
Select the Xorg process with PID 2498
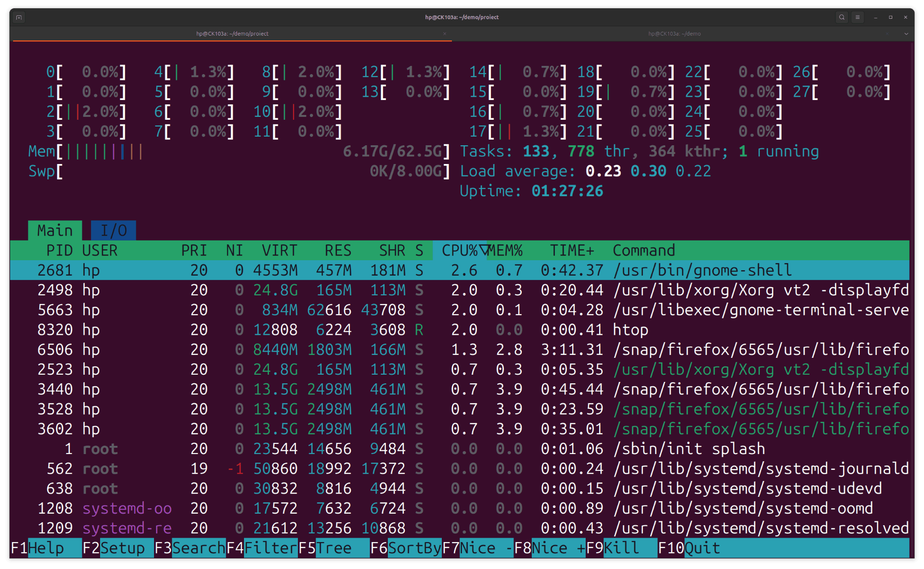pos(460,290)
